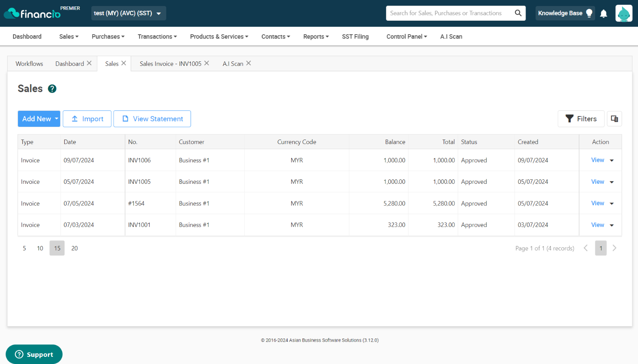Switch to the Dashboard workspace tab
The image size is (638, 364).
[69, 63]
